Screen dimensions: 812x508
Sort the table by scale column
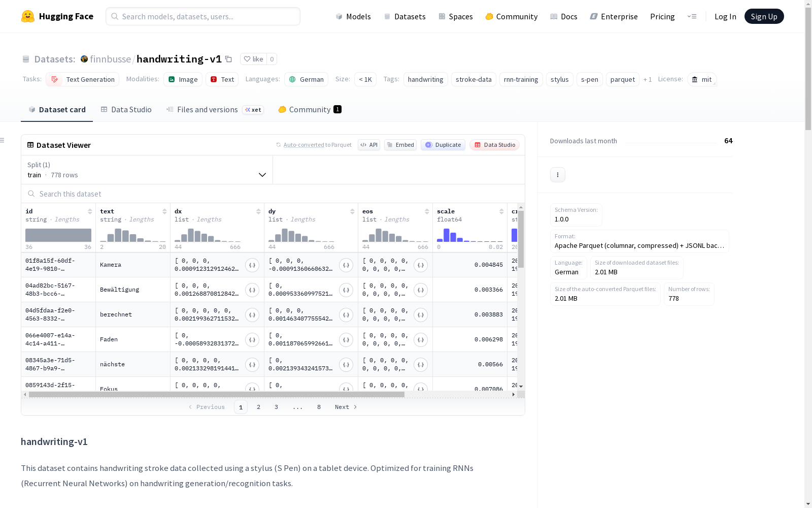[x=501, y=211]
